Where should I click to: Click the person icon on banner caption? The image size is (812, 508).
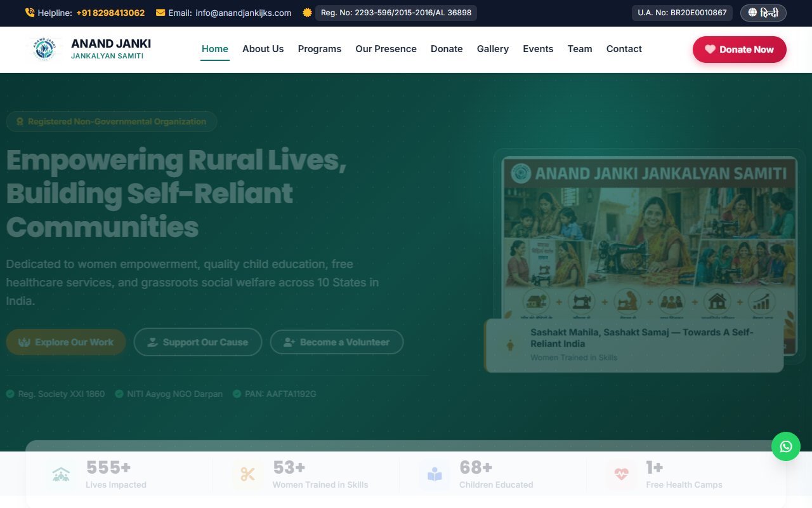511,345
